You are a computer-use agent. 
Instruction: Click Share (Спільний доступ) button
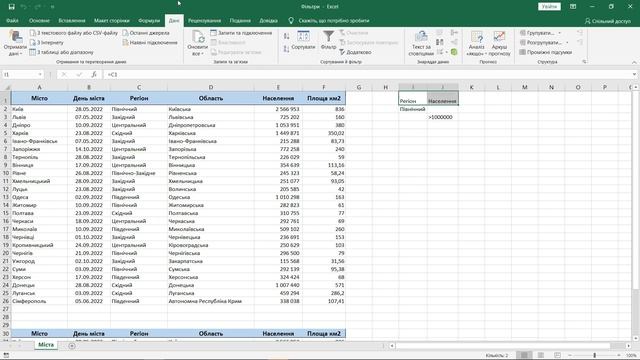pyautogui.click(x=607, y=21)
